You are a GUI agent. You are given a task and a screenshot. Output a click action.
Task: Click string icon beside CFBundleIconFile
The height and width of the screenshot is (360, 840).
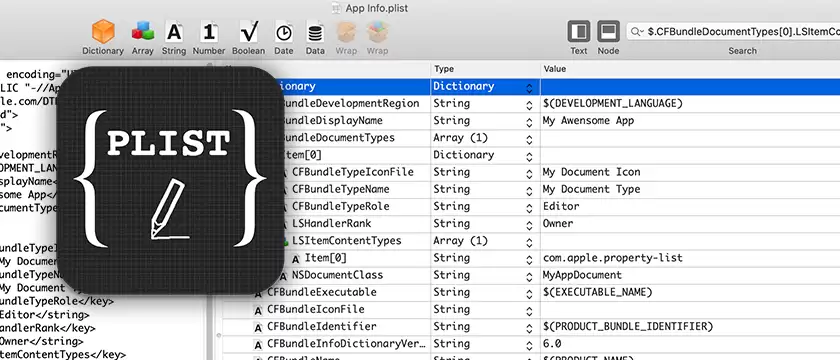click(x=258, y=310)
